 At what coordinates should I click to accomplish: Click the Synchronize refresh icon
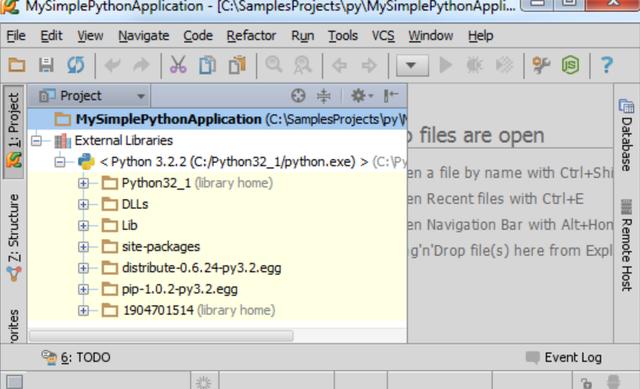tap(76, 65)
